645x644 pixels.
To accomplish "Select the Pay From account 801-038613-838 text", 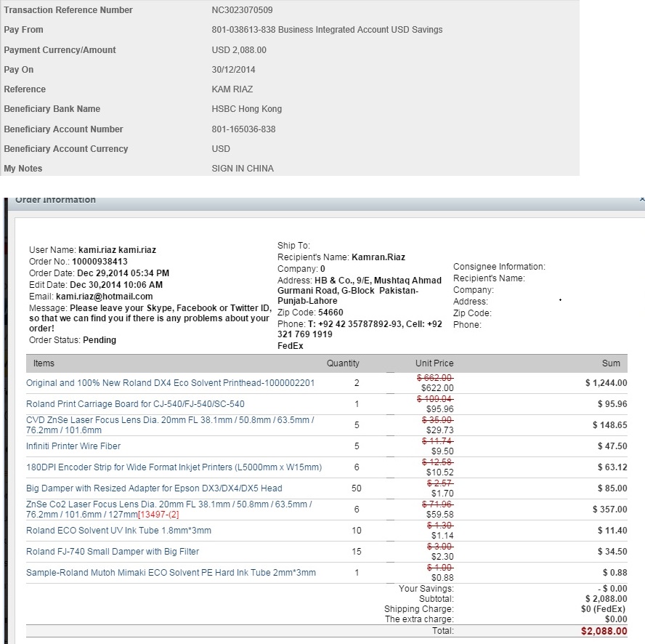I will coord(327,30).
